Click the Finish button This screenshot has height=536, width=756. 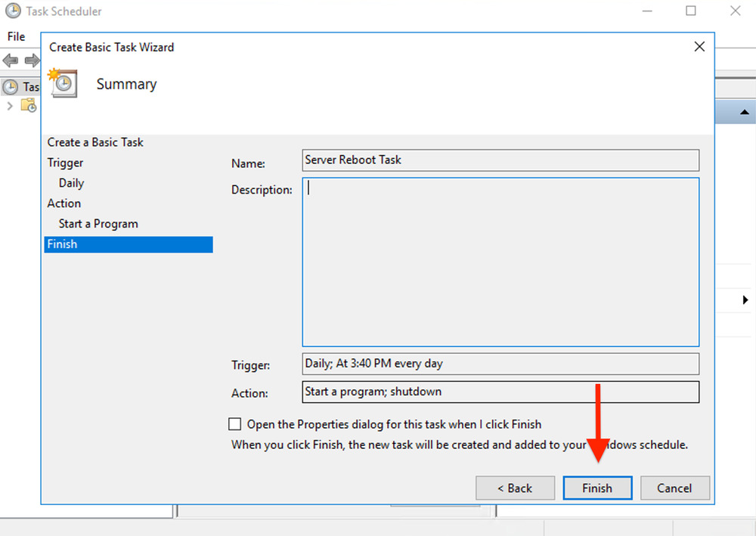pos(597,488)
